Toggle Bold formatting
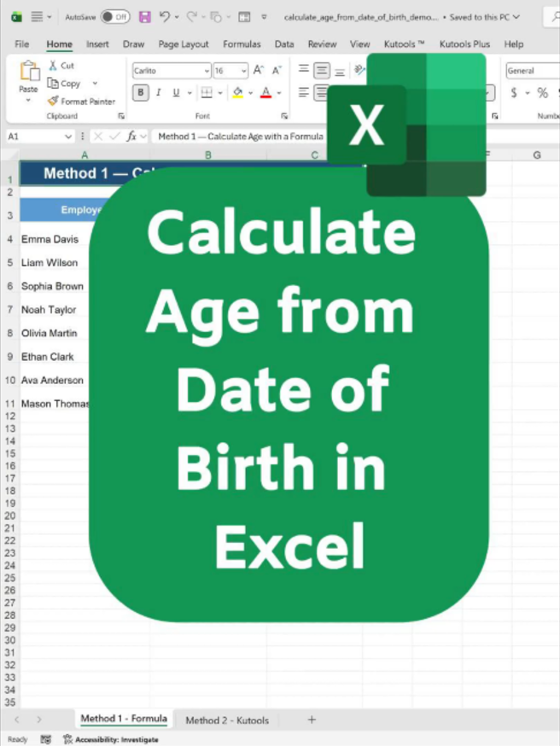Image resolution: width=560 pixels, height=746 pixels. point(140,92)
